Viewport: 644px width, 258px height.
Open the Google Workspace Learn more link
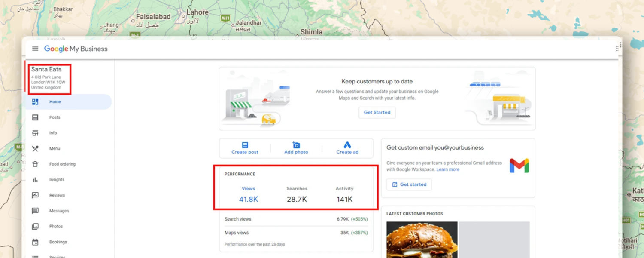point(448,169)
